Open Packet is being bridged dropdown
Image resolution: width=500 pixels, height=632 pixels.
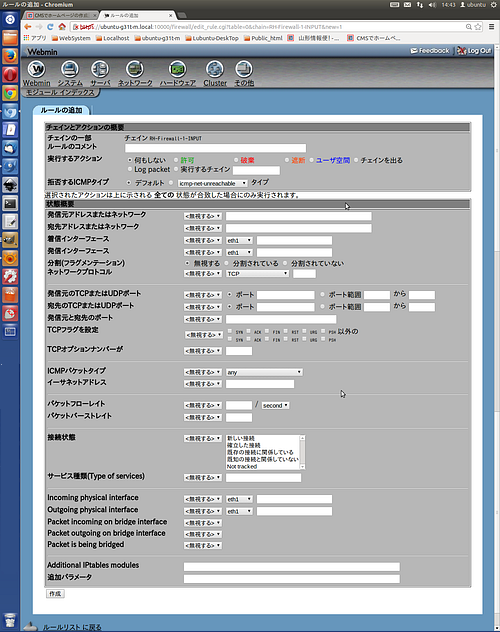203,545
